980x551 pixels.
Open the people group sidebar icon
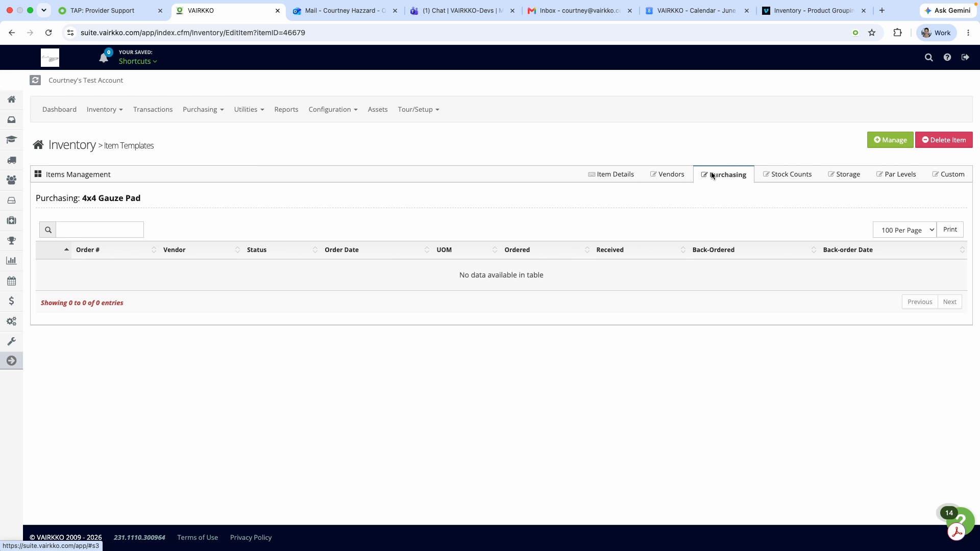coord(11,180)
